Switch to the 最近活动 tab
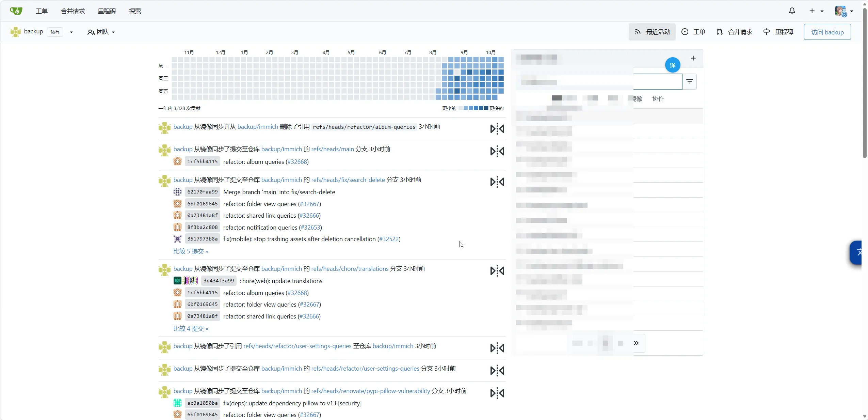Viewport: 868px width, 420px height. coord(652,32)
